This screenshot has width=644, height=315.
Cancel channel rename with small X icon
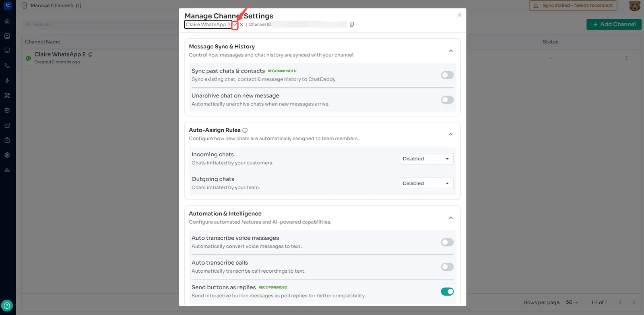click(x=242, y=25)
